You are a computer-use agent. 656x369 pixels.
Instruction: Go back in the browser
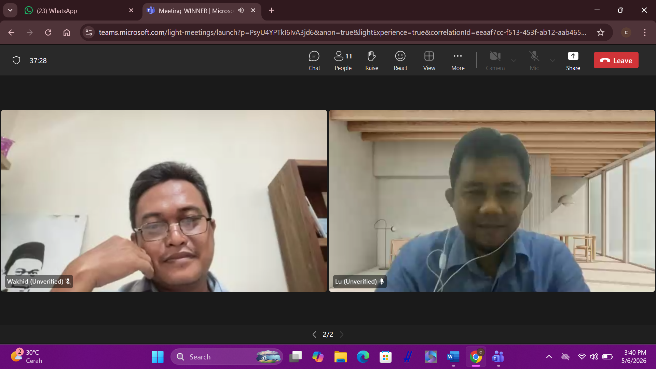click(x=11, y=32)
